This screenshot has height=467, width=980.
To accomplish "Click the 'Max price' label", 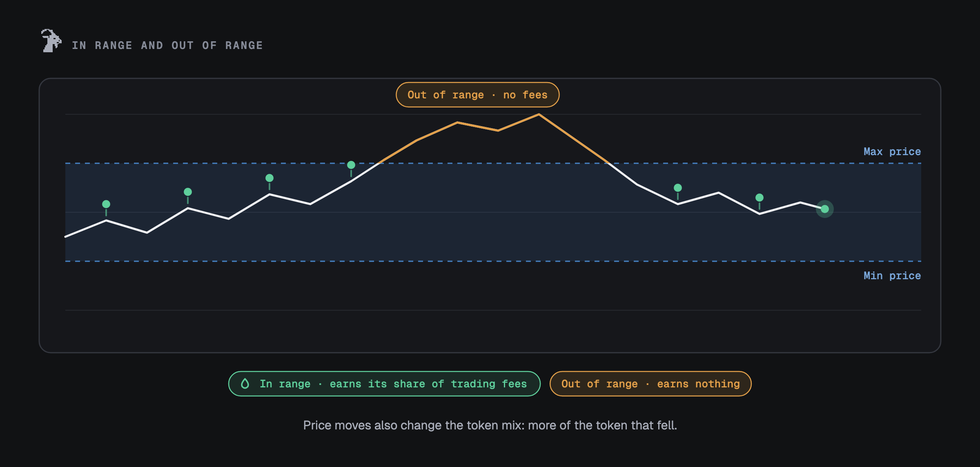I will (x=892, y=151).
